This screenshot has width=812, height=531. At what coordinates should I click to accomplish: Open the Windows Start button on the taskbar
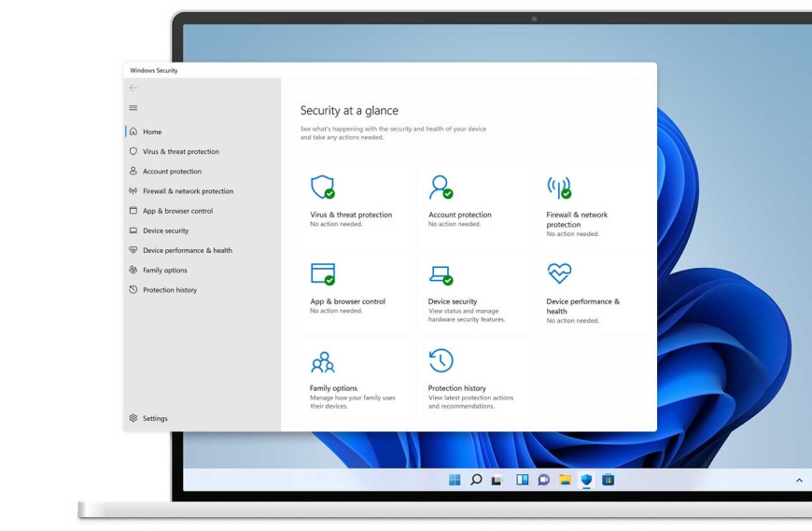point(455,480)
